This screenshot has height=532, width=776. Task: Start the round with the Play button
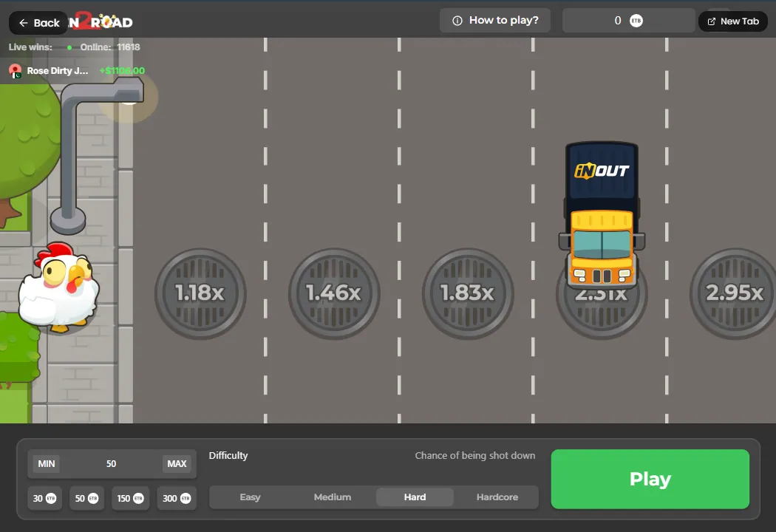(x=650, y=479)
